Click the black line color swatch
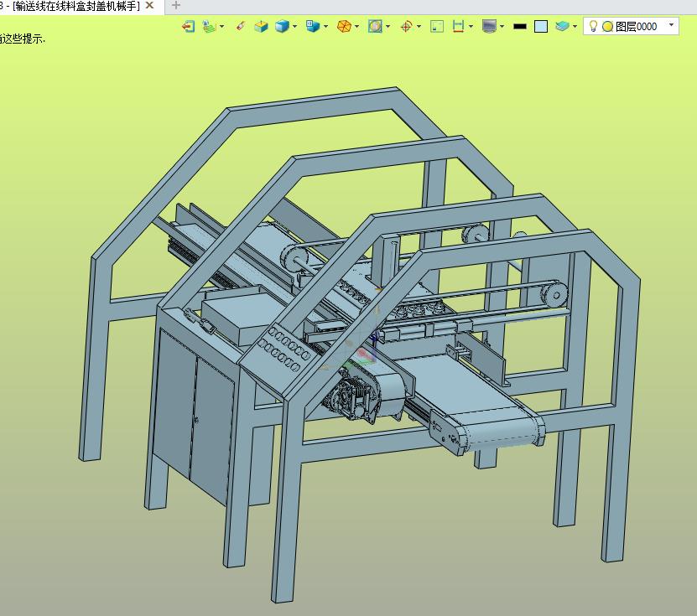The height and width of the screenshot is (616, 697). 520,27
